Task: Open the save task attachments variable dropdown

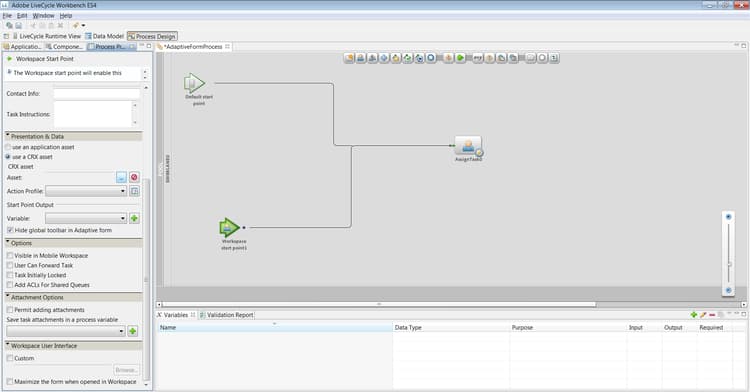Action: [x=66, y=331]
